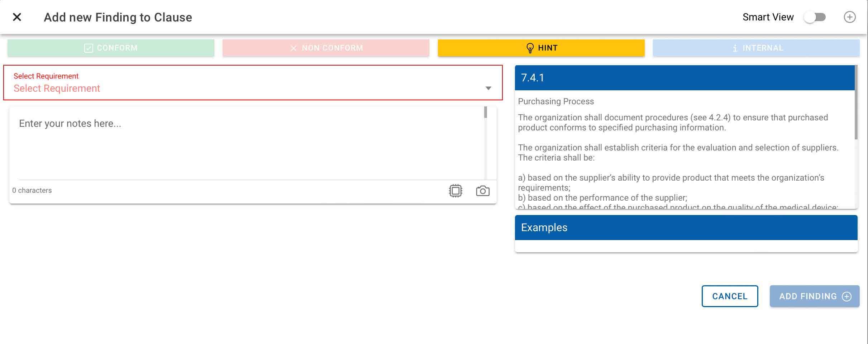This screenshot has height=344, width=868.
Task: Click the camera icon to attach photo
Action: (x=483, y=191)
